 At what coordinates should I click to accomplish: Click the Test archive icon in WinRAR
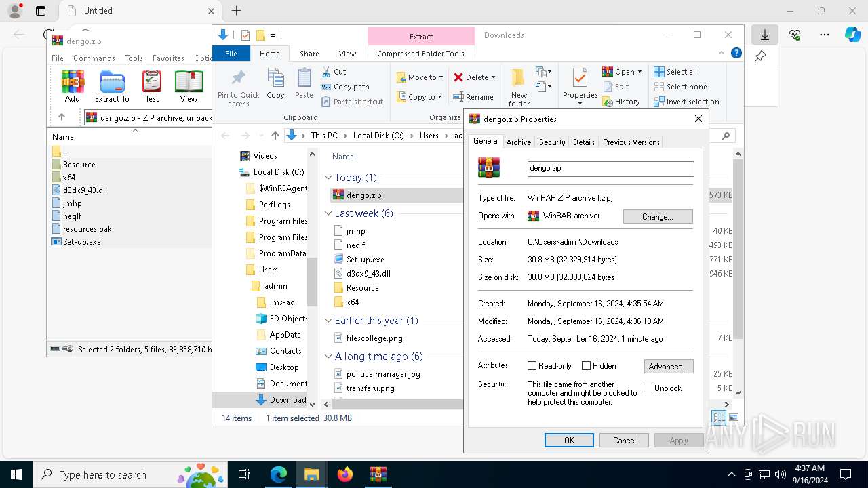click(152, 86)
